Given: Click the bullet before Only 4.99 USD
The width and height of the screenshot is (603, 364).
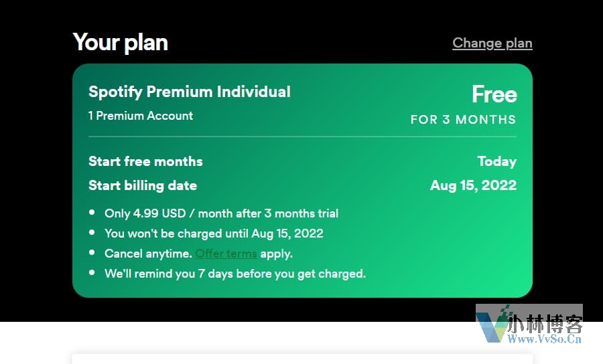Looking at the screenshot, I should 92,212.
